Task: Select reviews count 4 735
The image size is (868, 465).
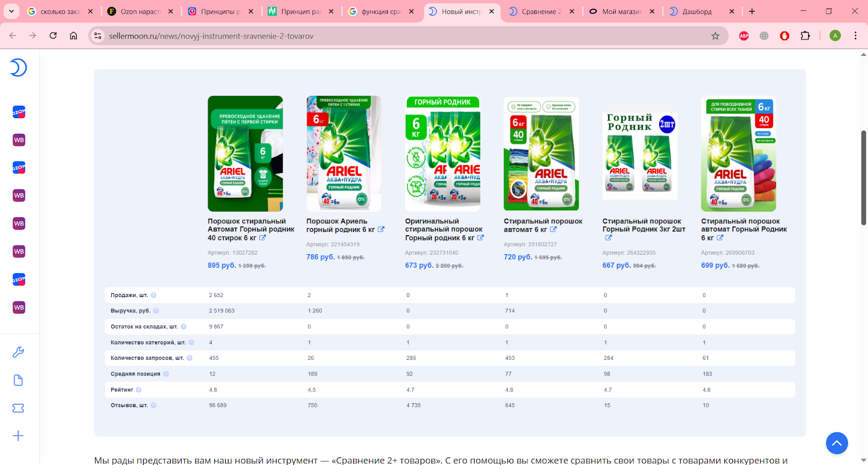Action: (x=413, y=405)
